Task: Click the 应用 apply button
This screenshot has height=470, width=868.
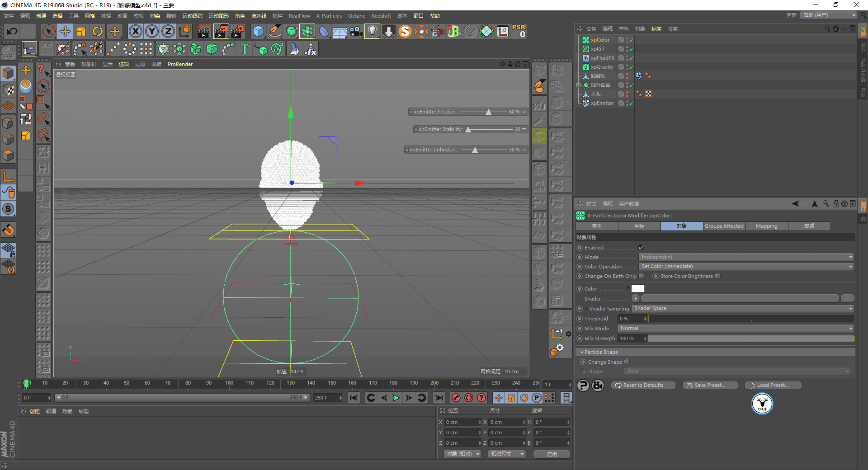Action: (552, 454)
